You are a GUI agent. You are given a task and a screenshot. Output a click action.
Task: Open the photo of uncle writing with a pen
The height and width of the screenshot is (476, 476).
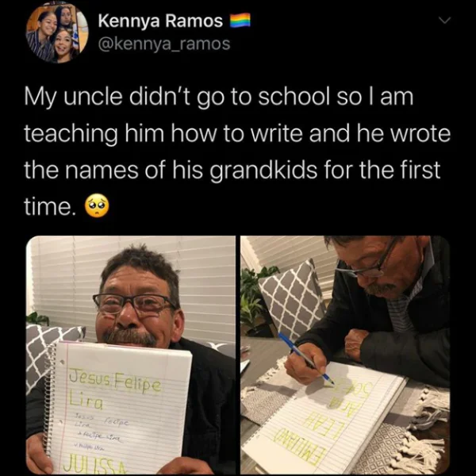tap(345, 355)
